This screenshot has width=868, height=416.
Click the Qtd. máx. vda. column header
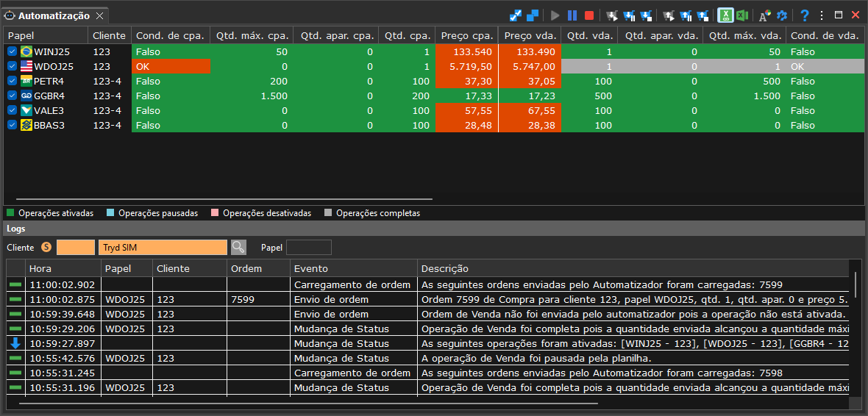click(x=744, y=36)
